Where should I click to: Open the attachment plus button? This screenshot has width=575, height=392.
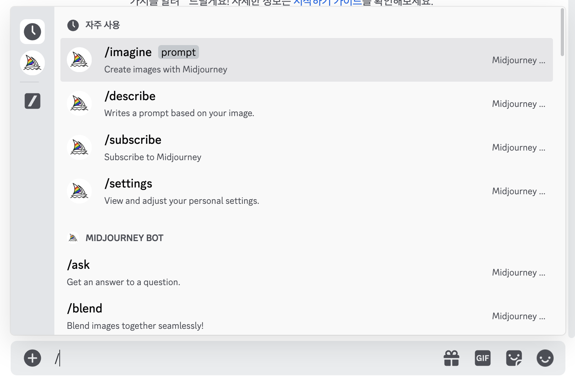[32, 358]
